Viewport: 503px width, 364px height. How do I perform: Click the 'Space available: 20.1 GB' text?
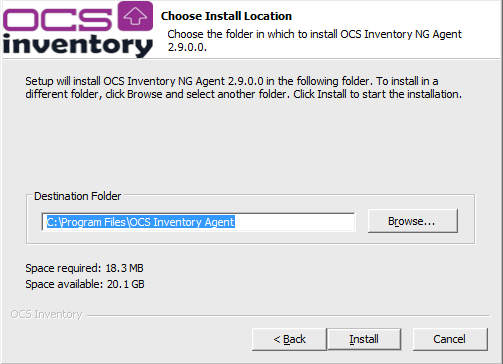tap(85, 284)
